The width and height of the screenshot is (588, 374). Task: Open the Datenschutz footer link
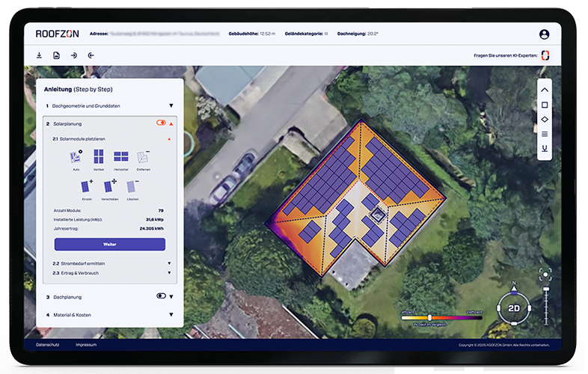[47, 345]
